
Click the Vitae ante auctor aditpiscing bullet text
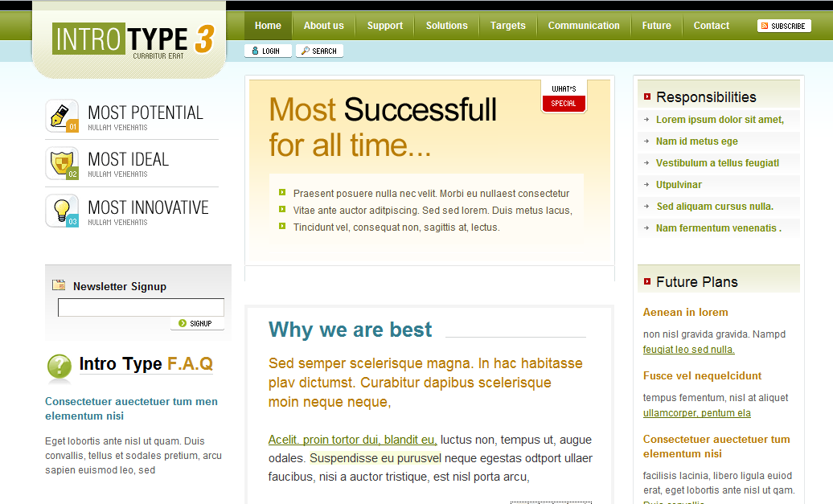(x=433, y=211)
